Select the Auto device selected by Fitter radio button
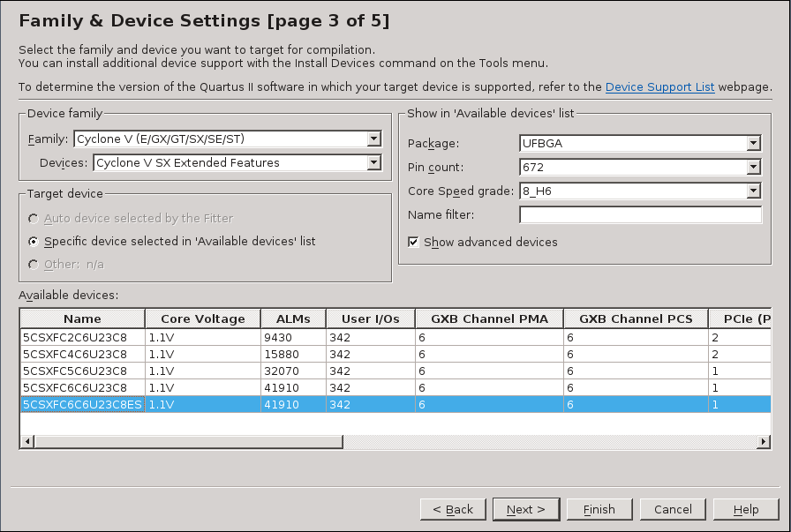 coord(34,218)
